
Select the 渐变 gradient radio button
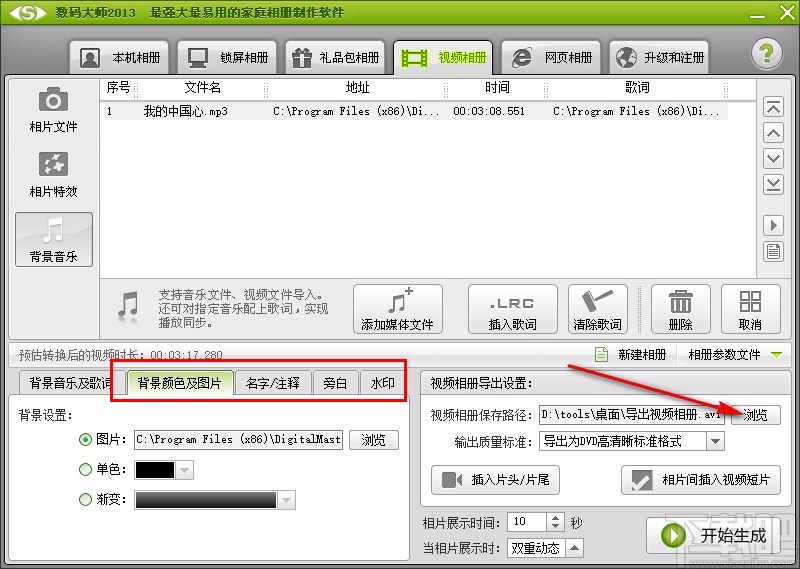coord(85,500)
